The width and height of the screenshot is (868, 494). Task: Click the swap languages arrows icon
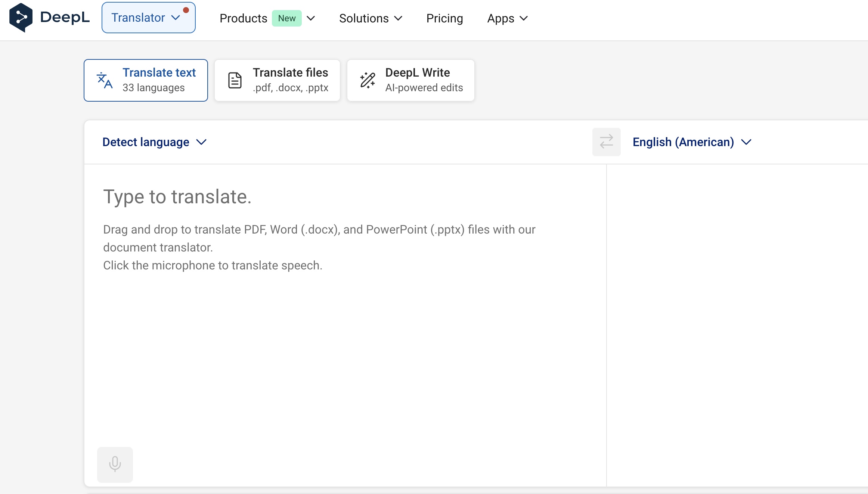(606, 142)
